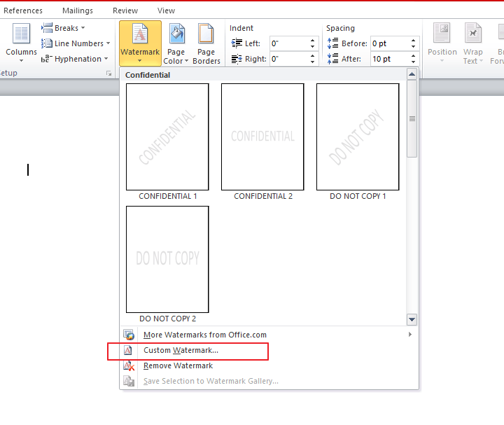This screenshot has height=425, width=504.
Task: Switch to the Mailings tab
Action: (78, 11)
